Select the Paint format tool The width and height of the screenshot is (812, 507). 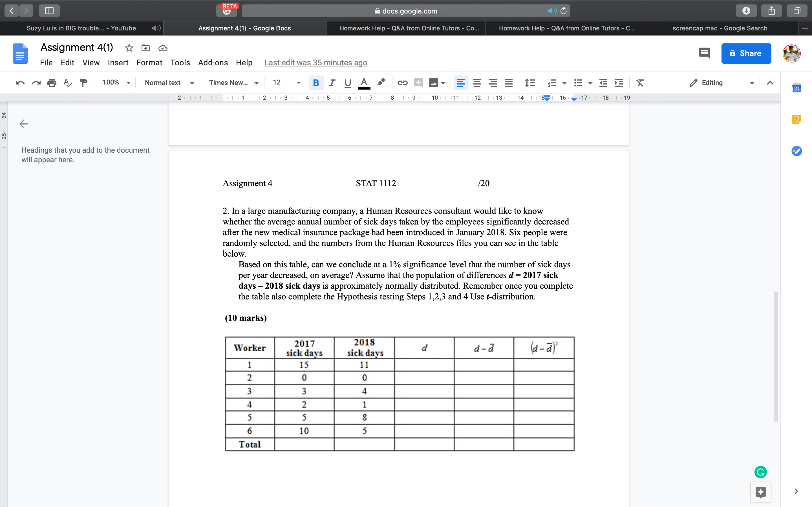83,83
